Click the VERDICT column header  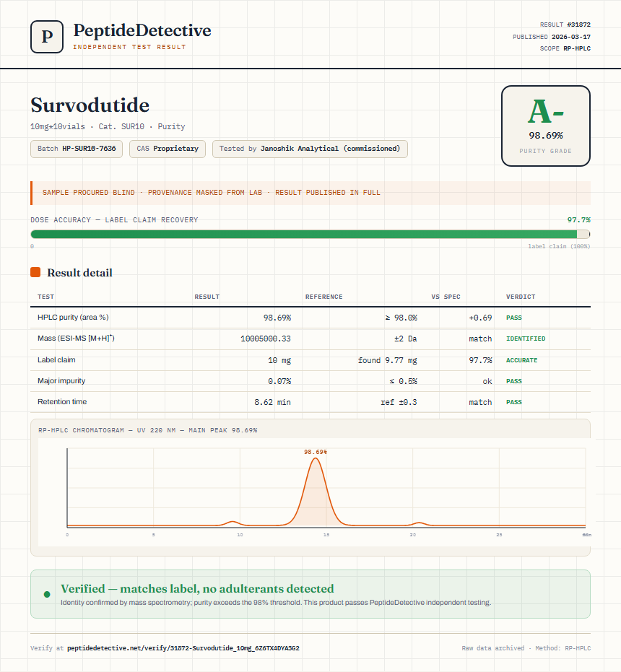coord(521,297)
